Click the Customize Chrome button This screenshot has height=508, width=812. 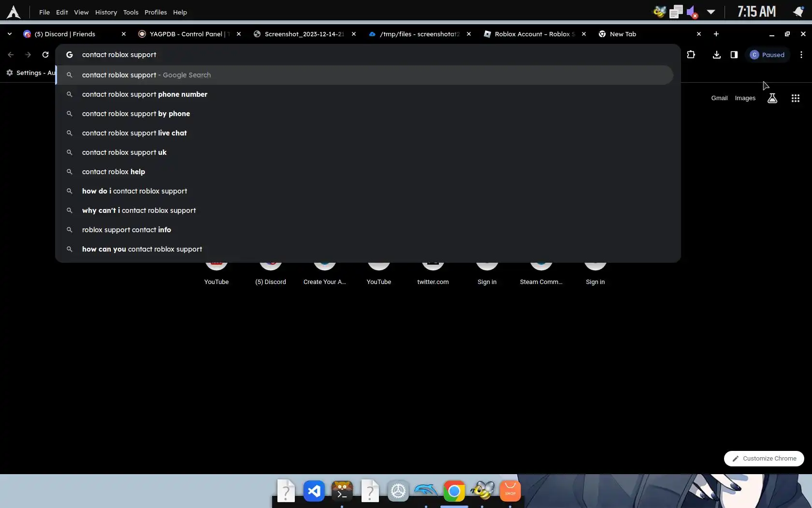coord(764,459)
